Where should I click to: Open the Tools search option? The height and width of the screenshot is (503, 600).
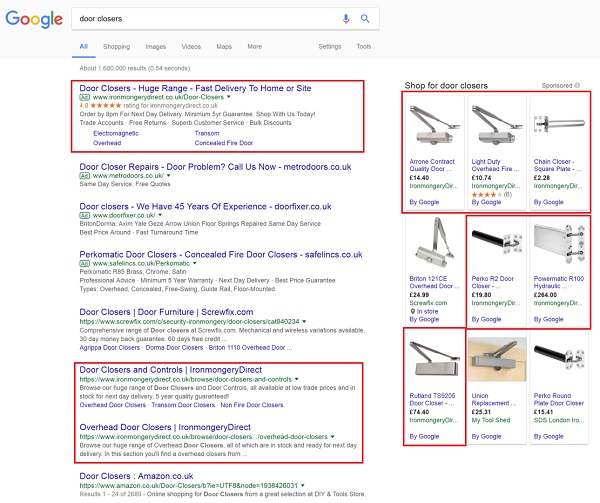363,46
